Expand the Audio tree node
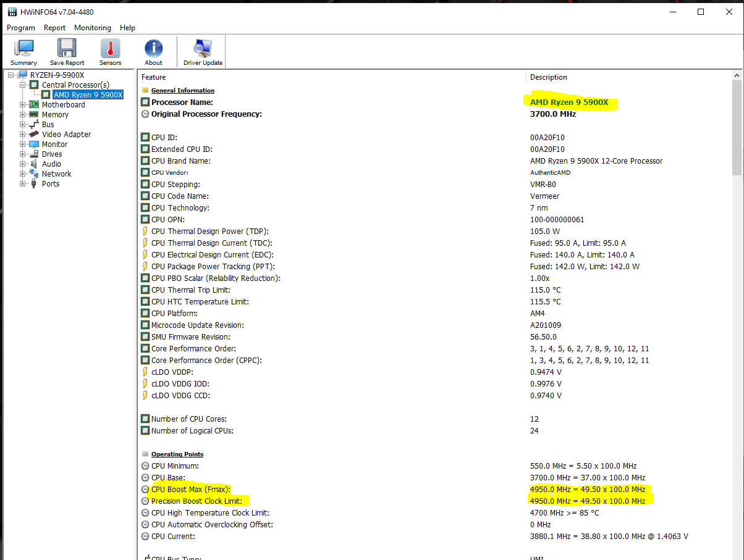 [23, 164]
